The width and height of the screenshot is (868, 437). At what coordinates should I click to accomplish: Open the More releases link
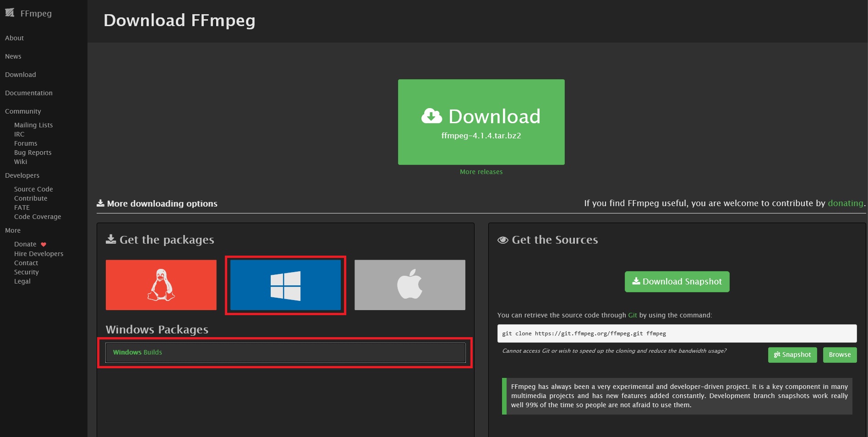[481, 171]
